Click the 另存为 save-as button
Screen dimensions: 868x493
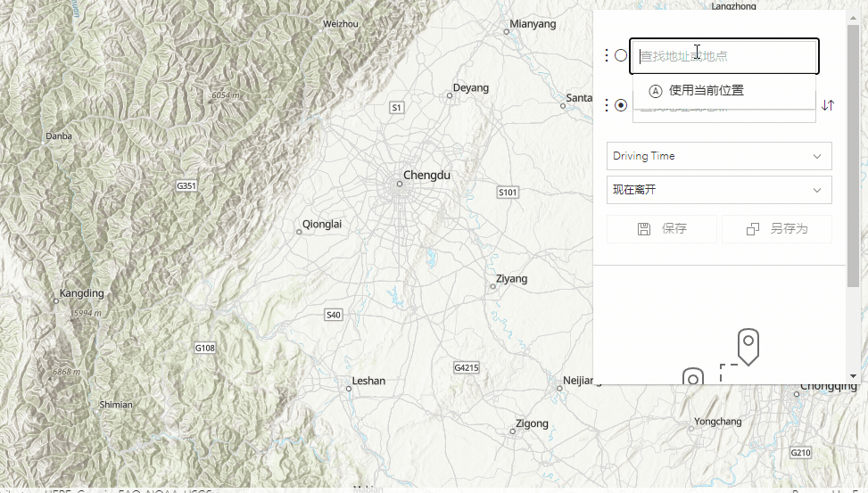point(777,229)
